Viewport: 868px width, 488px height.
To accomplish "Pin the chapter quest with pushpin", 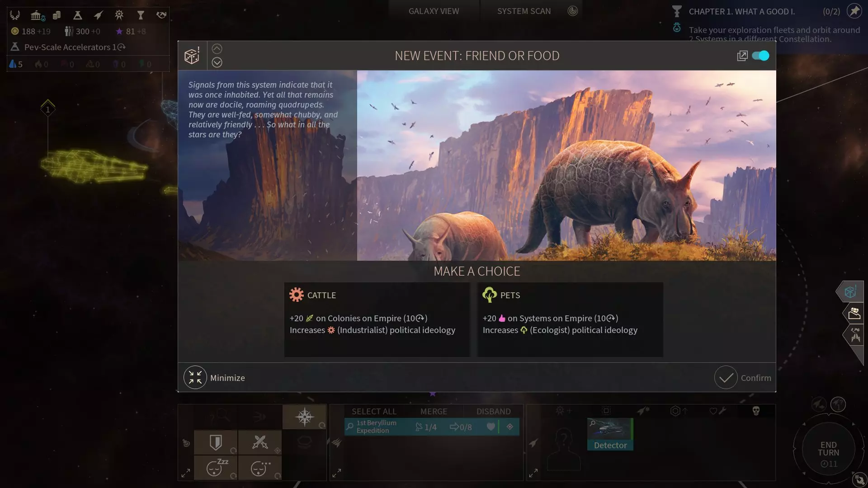I will point(854,11).
